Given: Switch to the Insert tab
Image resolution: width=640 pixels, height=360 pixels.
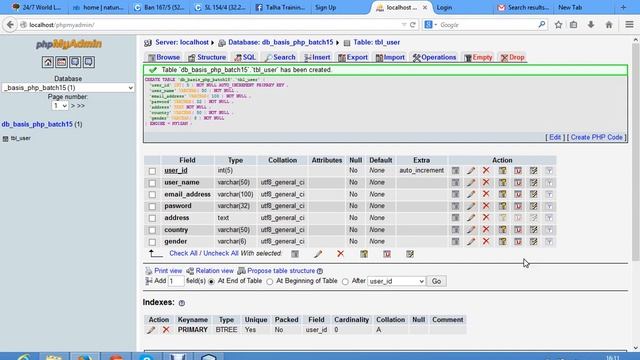Looking at the screenshot, I should [317, 58].
